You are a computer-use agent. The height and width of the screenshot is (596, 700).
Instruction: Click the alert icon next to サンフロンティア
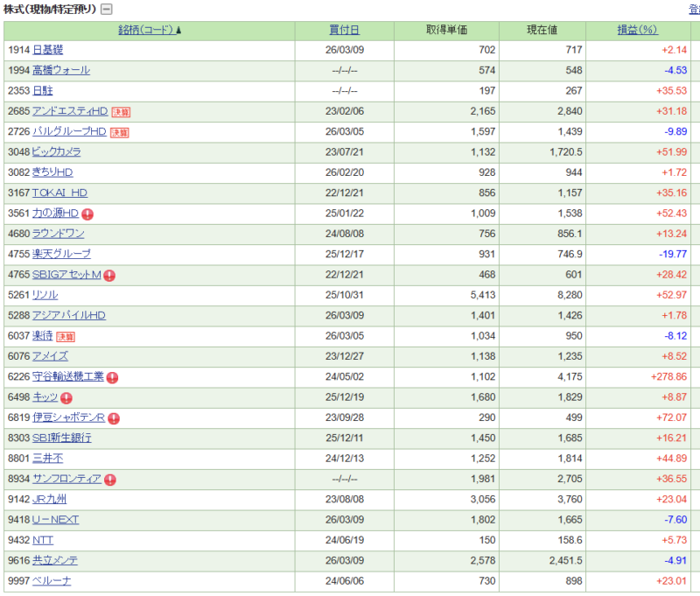click(110, 480)
